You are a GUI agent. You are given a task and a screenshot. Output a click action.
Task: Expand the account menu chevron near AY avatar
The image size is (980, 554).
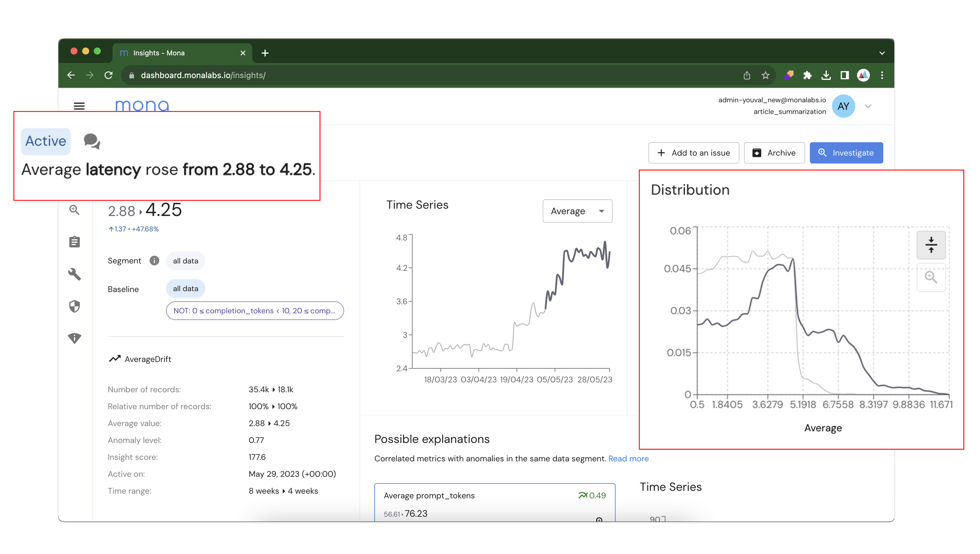pos(868,106)
